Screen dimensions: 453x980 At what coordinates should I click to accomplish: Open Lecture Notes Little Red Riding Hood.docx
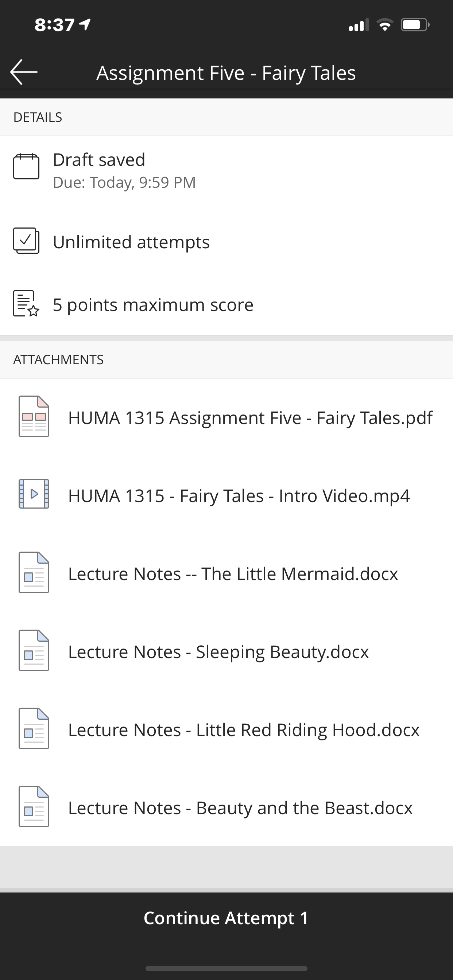[244, 730]
